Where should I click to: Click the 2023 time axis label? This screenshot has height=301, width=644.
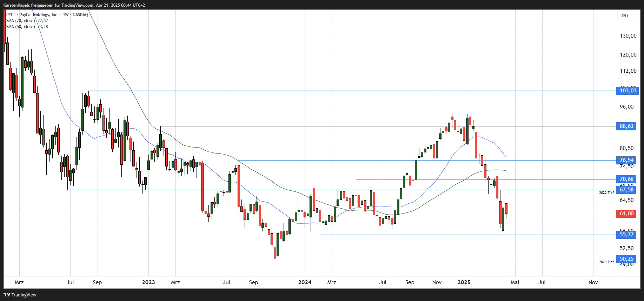pyautogui.click(x=148, y=282)
